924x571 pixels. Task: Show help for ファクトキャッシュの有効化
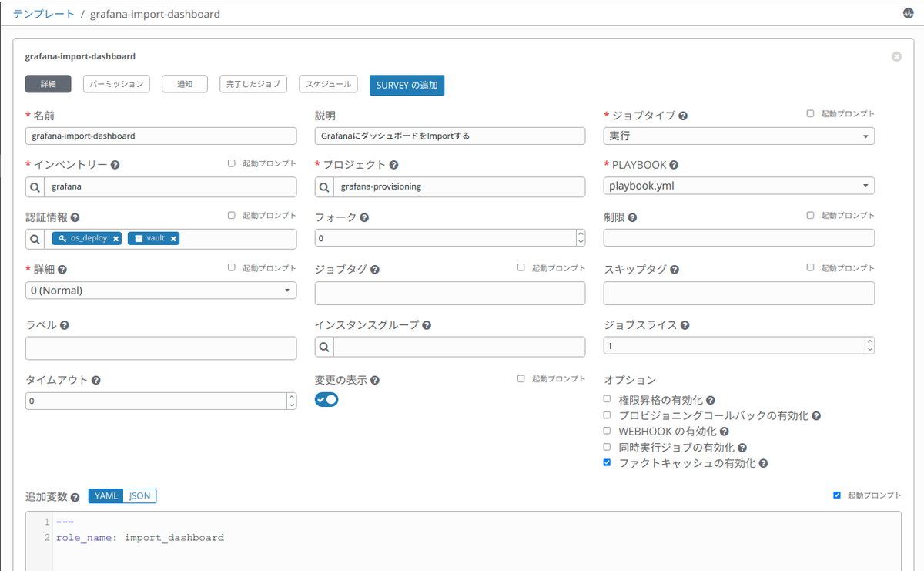tap(764, 464)
